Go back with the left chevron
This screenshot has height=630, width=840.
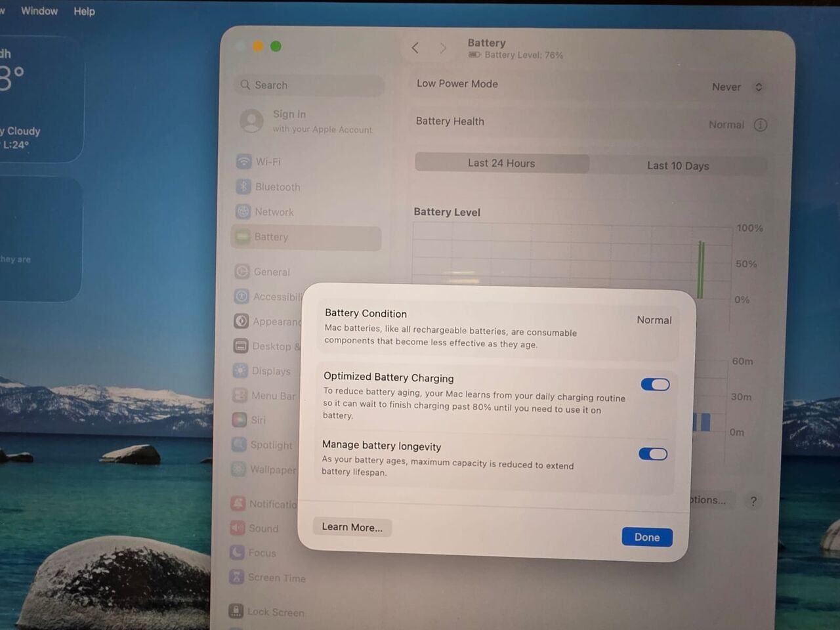(x=415, y=48)
